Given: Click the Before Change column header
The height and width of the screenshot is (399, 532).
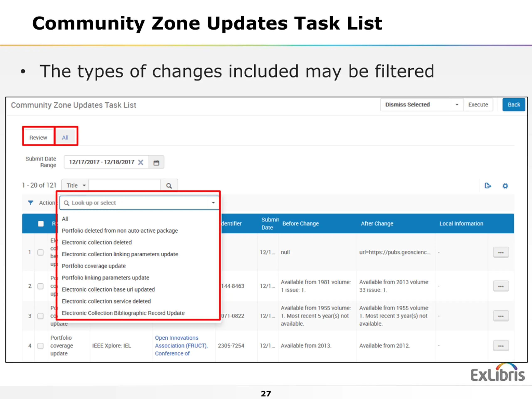Looking at the screenshot, I should [300, 224].
